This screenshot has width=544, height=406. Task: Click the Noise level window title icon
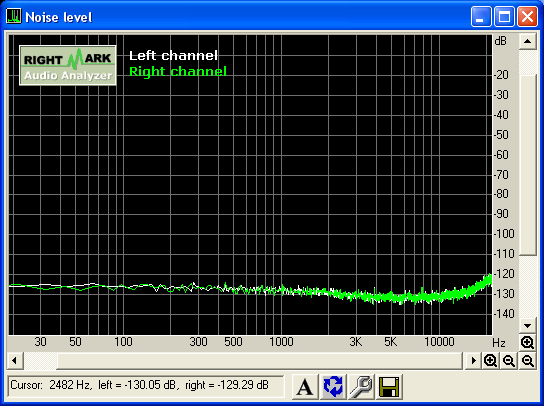click(14, 16)
